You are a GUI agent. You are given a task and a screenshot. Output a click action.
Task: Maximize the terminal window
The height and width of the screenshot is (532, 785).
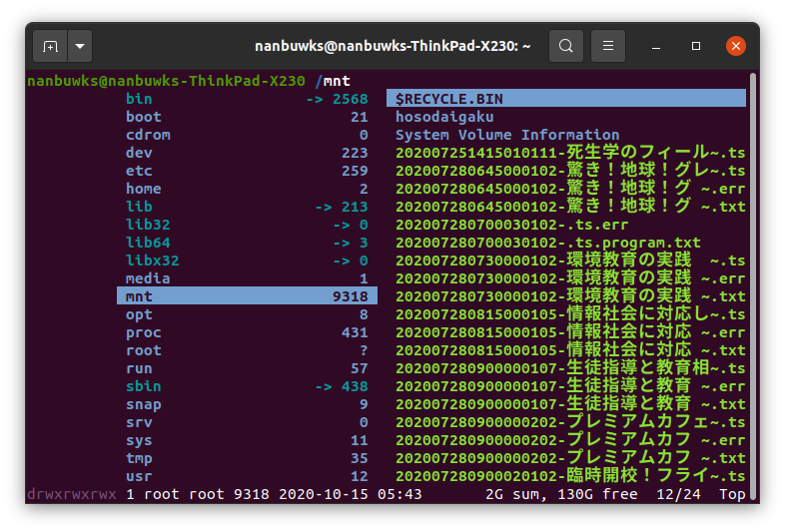pos(696,46)
